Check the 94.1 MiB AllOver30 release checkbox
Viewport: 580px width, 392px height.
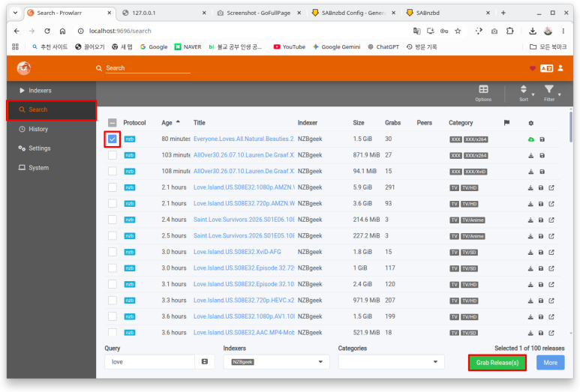click(x=113, y=172)
